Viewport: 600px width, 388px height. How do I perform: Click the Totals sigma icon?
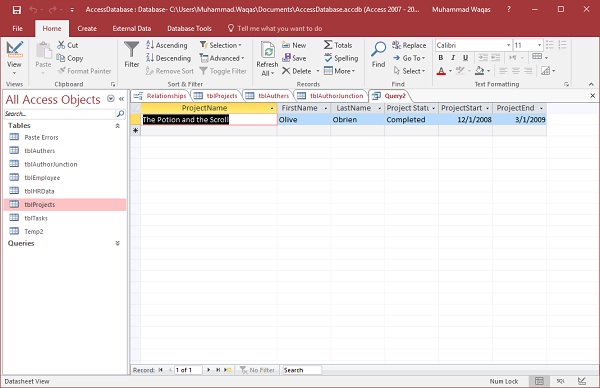tap(328, 45)
